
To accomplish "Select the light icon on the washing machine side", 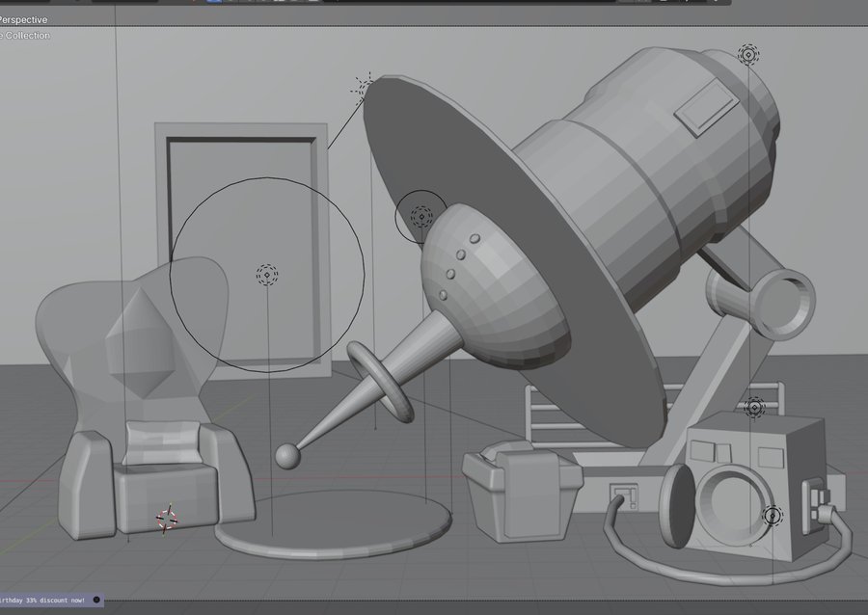I will [x=773, y=516].
